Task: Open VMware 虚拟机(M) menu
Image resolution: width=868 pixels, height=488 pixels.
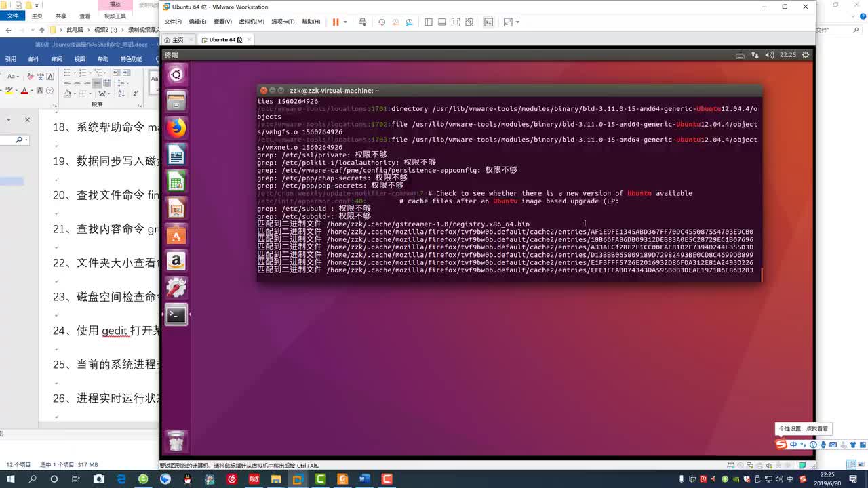Action: (x=252, y=22)
